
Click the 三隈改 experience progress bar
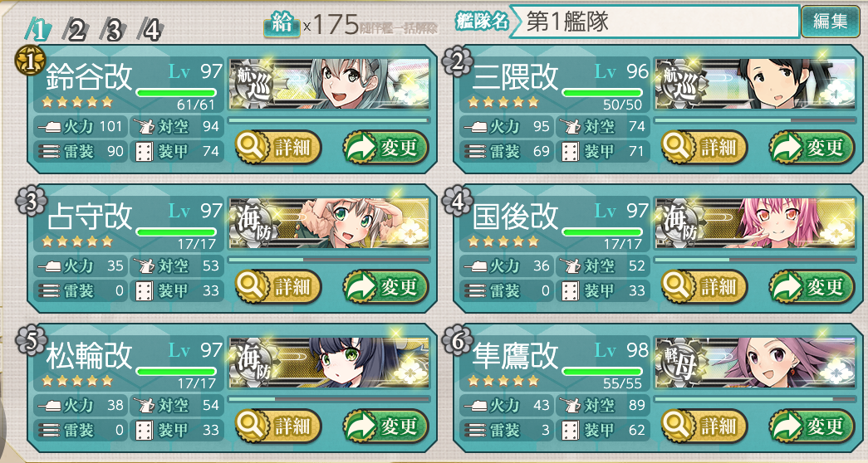coord(755,120)
